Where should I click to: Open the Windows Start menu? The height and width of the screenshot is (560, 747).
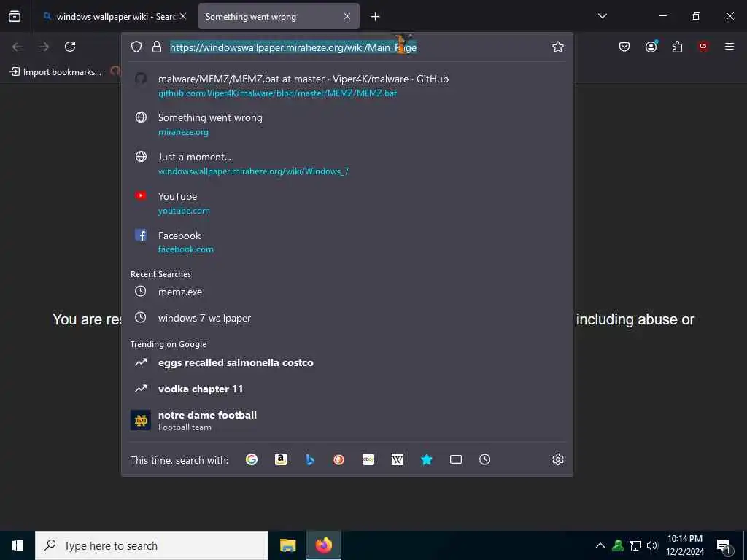pyautogui.click(x=18, y=545)
